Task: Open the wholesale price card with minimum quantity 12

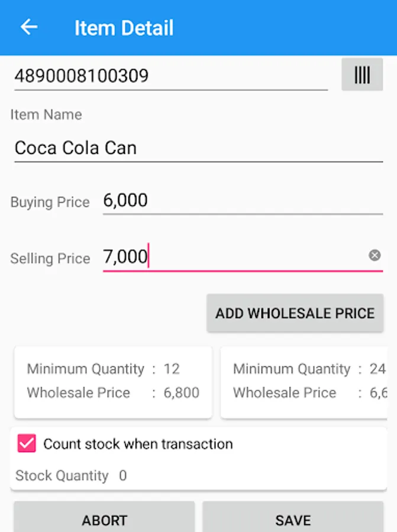Action: [112, 381]
